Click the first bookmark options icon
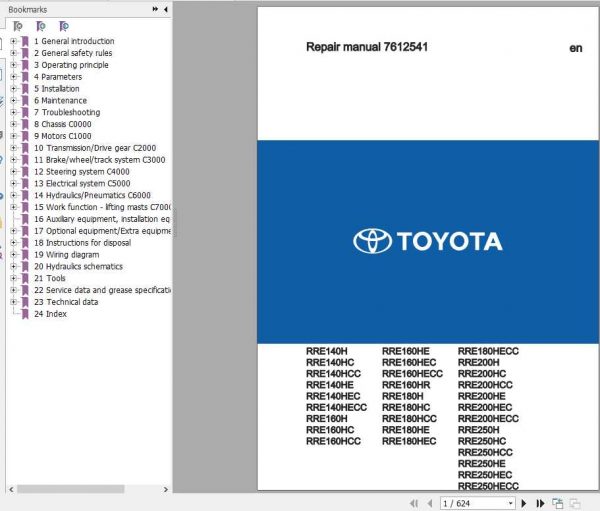The height and width of the screenshot is (511, 600). coord(18,26)
